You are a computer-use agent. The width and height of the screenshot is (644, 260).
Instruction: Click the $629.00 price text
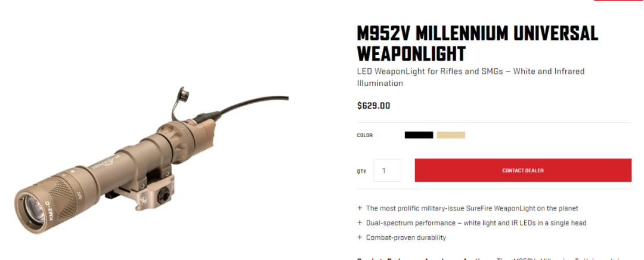[373, 106]
